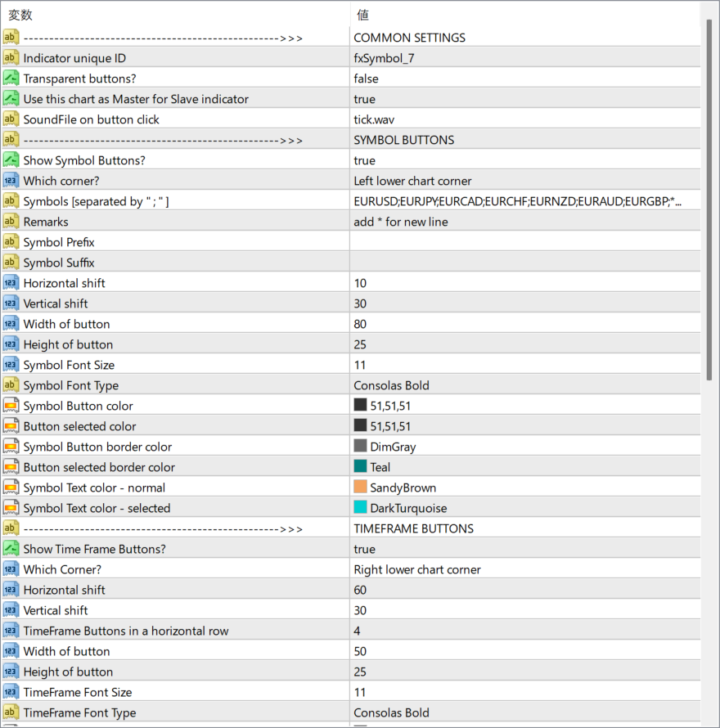Viewport: 720px width, 728px height.
Task: Open the Left lower chart corner dropdown
Action: click(524, 181)
